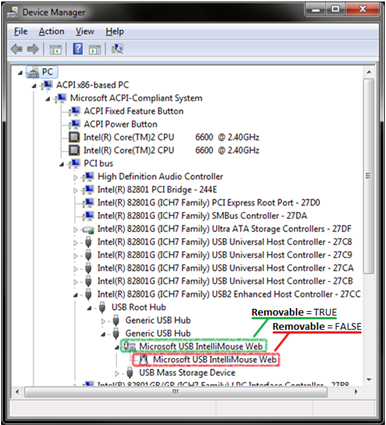Collapse the PC root node
This screenshot has width=386, height=425.
coord(20,72)
